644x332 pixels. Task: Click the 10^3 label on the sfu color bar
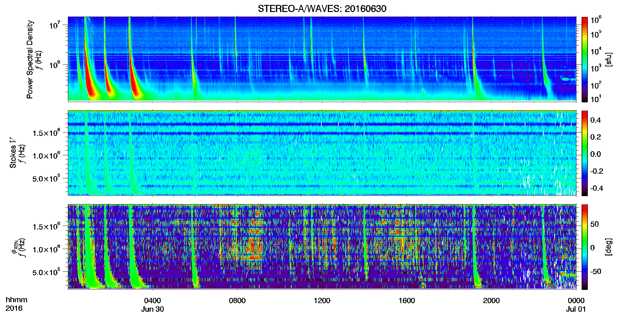[596, 68]
